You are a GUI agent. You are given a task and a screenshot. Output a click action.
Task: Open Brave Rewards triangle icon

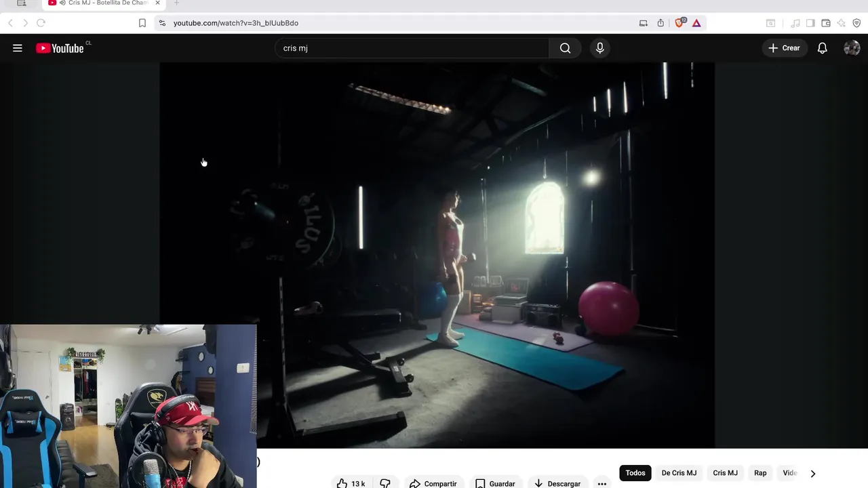pyautogui.click(x=696, y=23)
